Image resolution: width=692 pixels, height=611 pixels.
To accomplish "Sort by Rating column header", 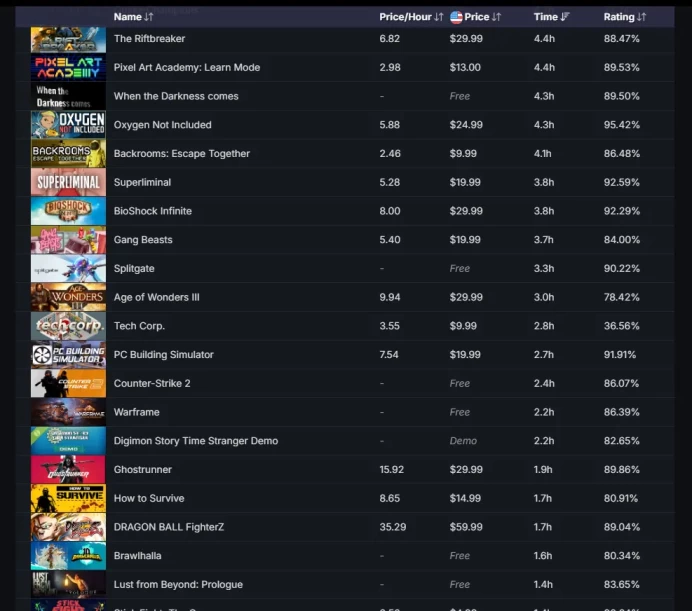I will 625,17.
